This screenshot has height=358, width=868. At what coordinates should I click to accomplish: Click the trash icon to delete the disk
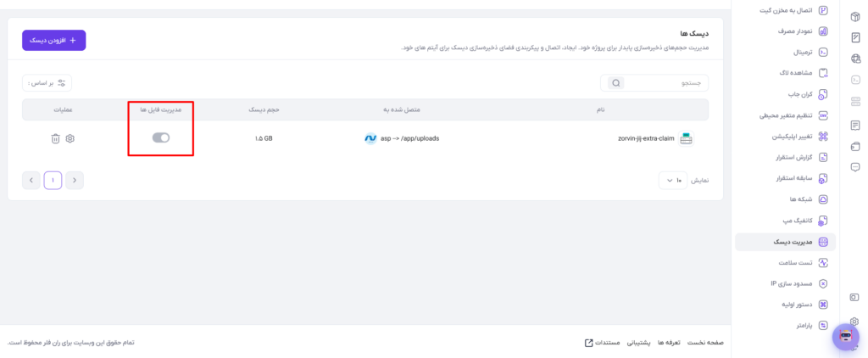point(55,138)
